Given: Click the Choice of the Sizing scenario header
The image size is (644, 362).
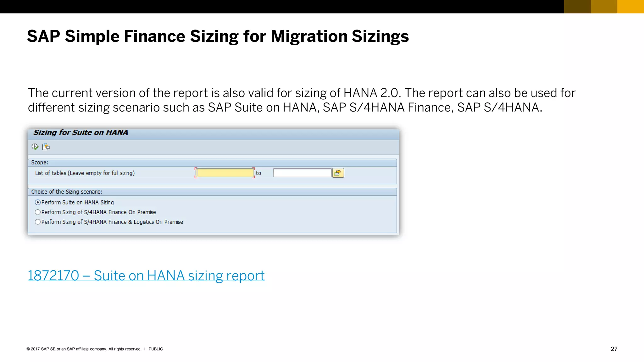Looking at the screenshot, I should (67, 192).
